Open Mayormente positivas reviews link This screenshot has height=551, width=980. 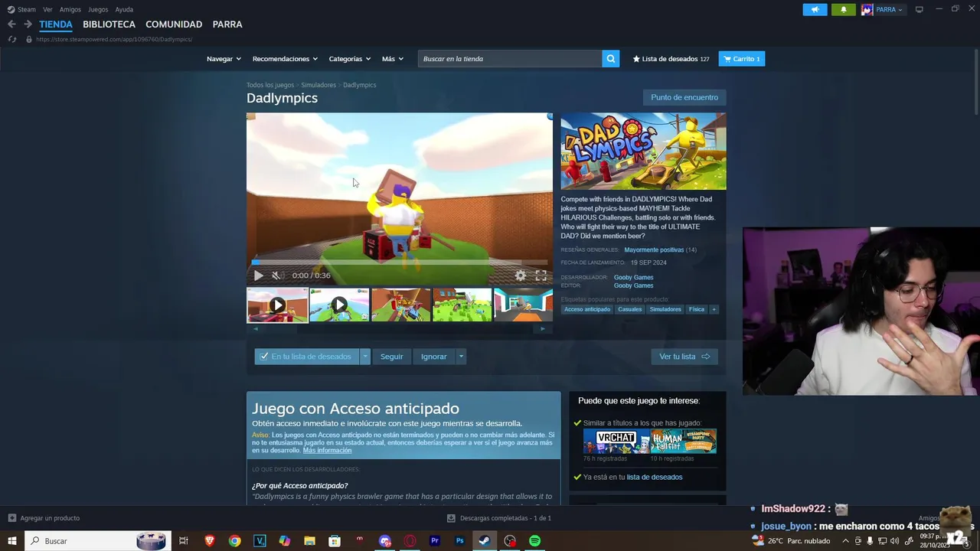pyautogui.click(x=654, y=249)
